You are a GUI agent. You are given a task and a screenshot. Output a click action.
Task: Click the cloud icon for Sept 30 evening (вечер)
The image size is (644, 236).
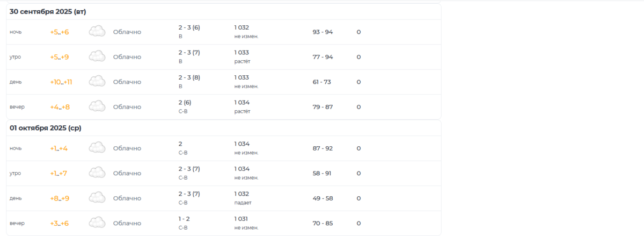pos(97,106)
